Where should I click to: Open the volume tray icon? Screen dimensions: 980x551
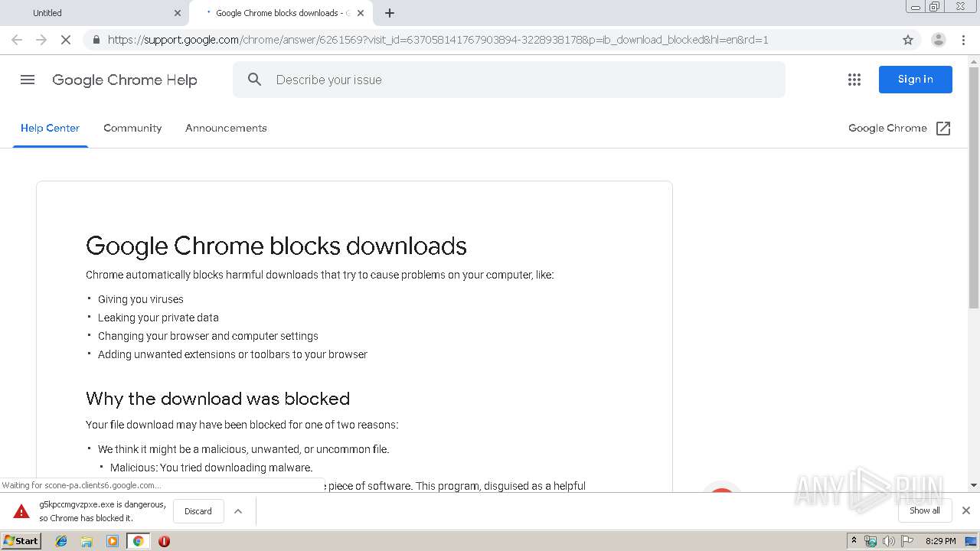(x=888, y=541)
